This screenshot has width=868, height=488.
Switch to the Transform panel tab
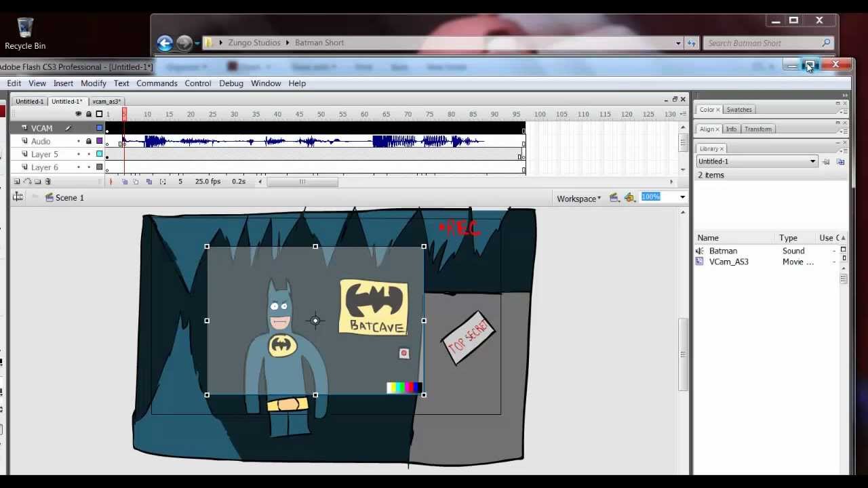pos(757,129)
